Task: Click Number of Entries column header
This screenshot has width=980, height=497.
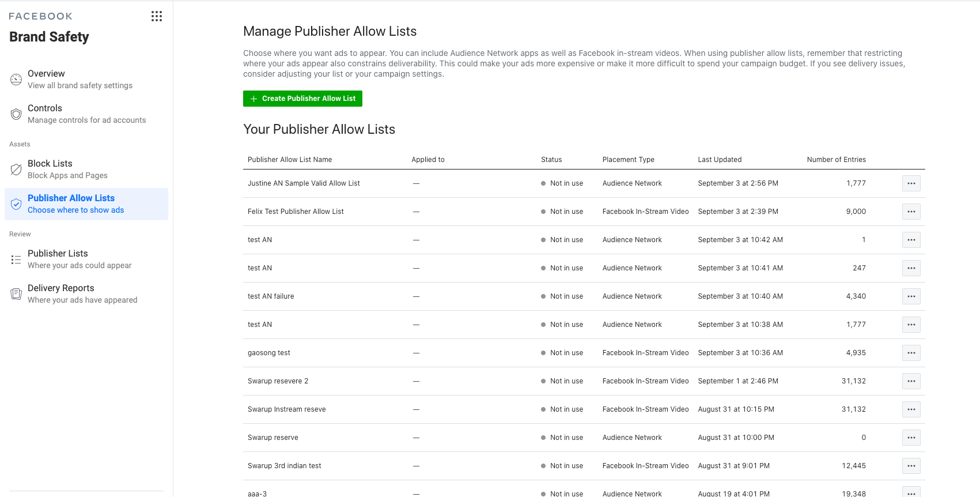Action: (x=836, y=160)
